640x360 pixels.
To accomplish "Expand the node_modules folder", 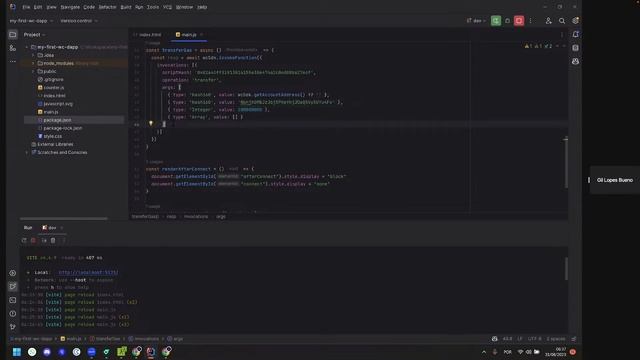I will (33, 63).
